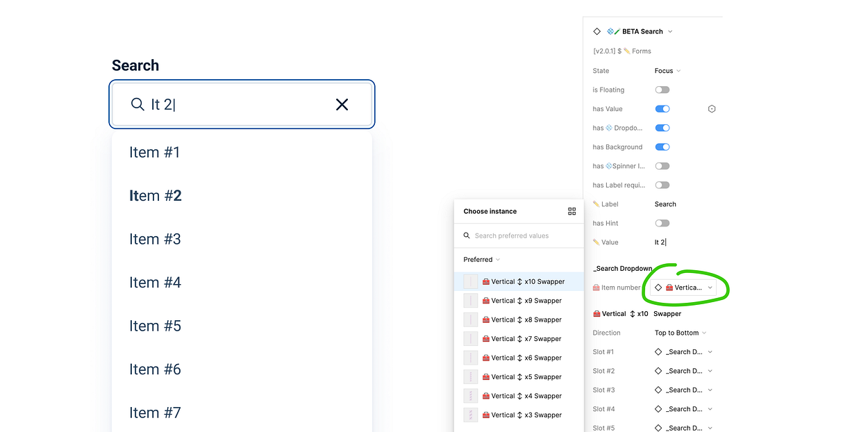This screenshot has width=868, height=432.
Task: Select Item #5 in dropdown list
Action: coord(242,326)
